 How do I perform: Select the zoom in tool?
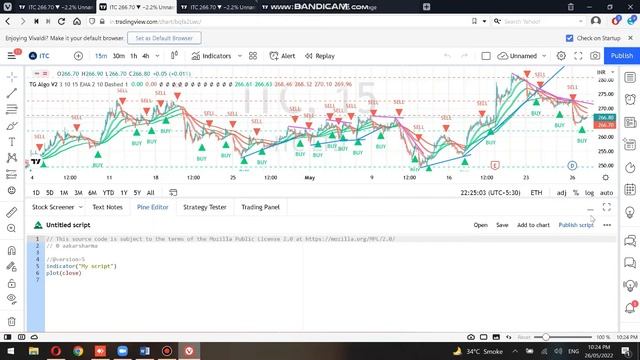[12, 228]
